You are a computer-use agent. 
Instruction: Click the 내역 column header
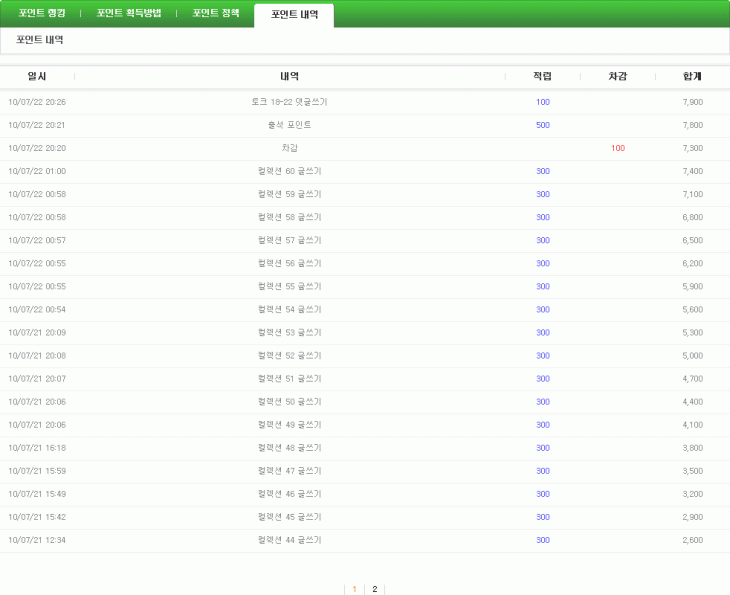pyautogui.click(x=290, y=76)
